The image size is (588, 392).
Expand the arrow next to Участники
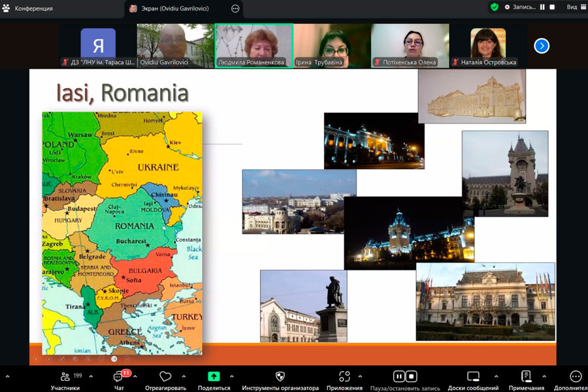click(91, 377)
